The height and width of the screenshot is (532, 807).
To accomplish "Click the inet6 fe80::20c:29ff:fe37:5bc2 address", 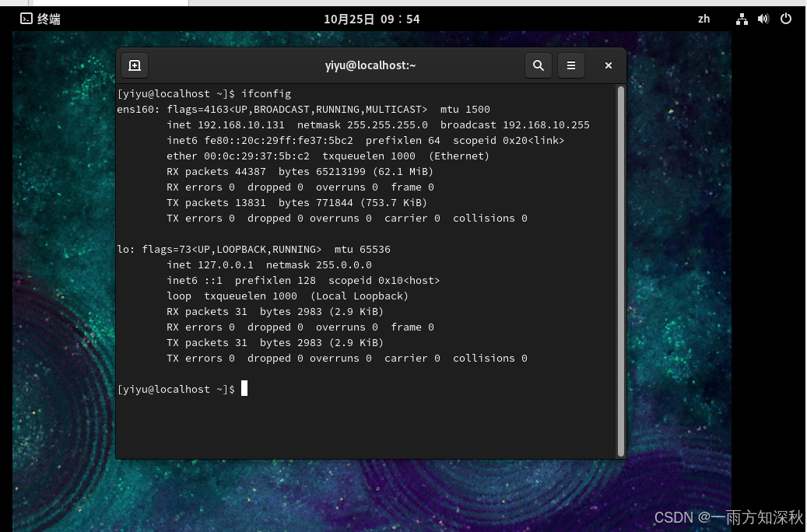I will pyautogui.click(x=279, y=141).
